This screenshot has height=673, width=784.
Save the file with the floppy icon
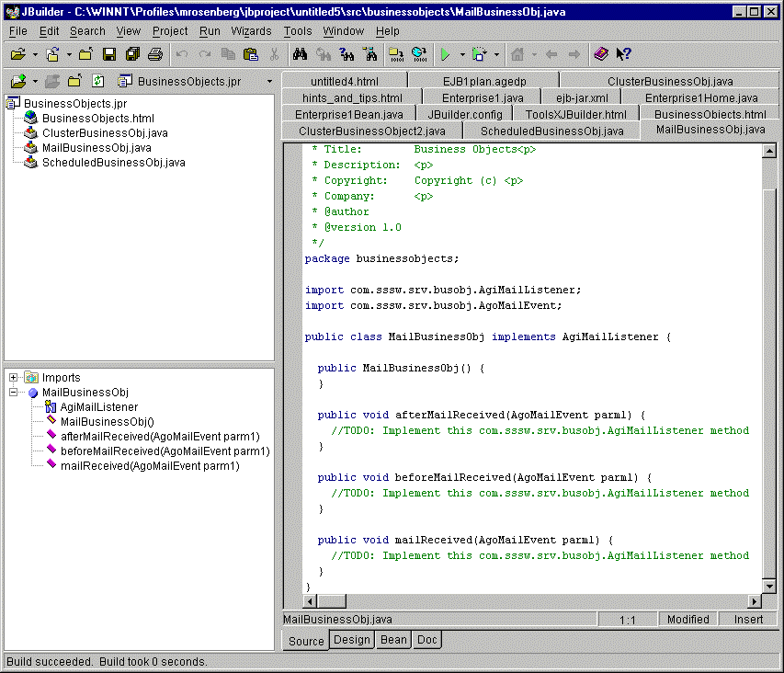(109, 54)
